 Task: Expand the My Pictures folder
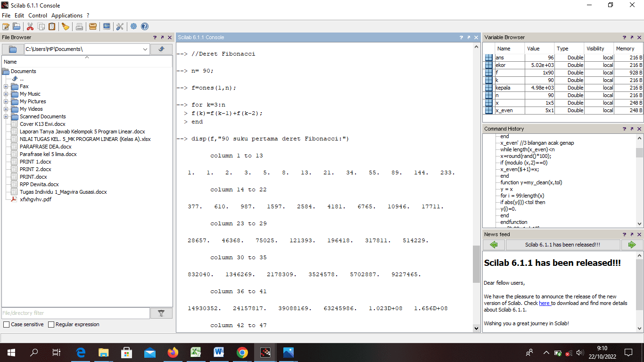(x=6, y=101)
